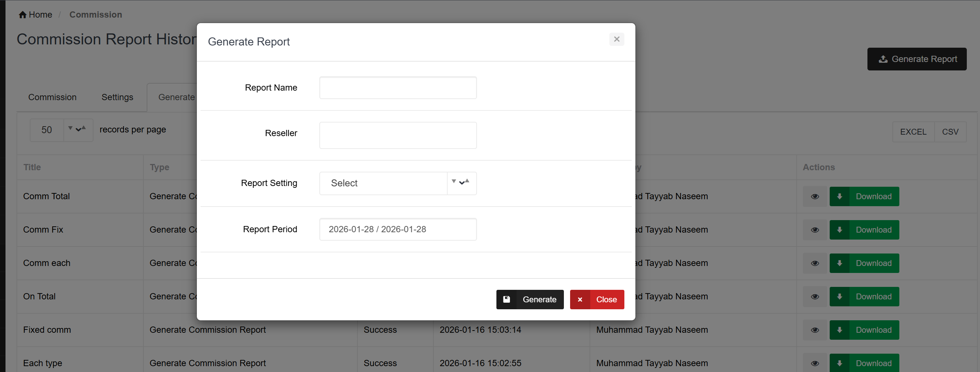Close the Generate Report dialog with X
The image size is (980, 372).
616,39
